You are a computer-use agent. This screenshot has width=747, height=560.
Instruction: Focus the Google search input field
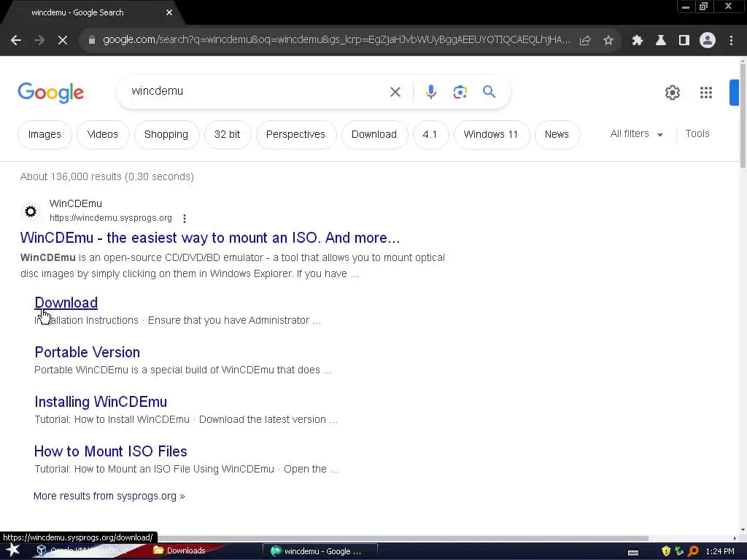[x=258, y=91]
